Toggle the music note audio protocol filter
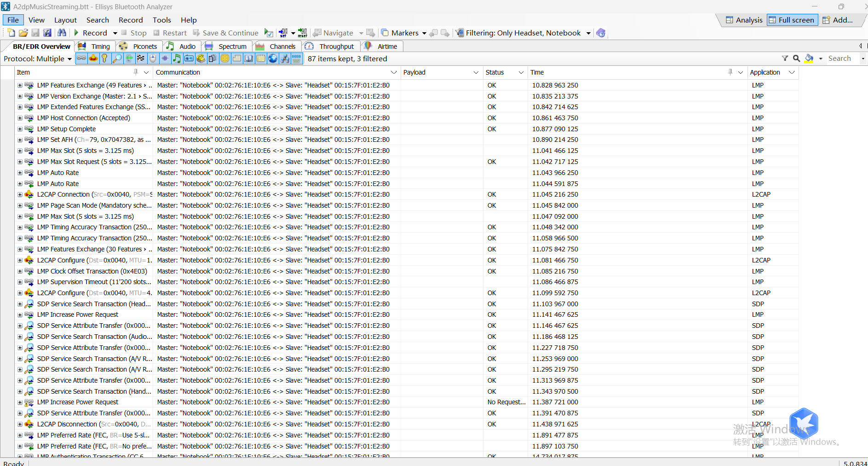The height and width of the screenshot is (466, 868). (x=177, y=58)
